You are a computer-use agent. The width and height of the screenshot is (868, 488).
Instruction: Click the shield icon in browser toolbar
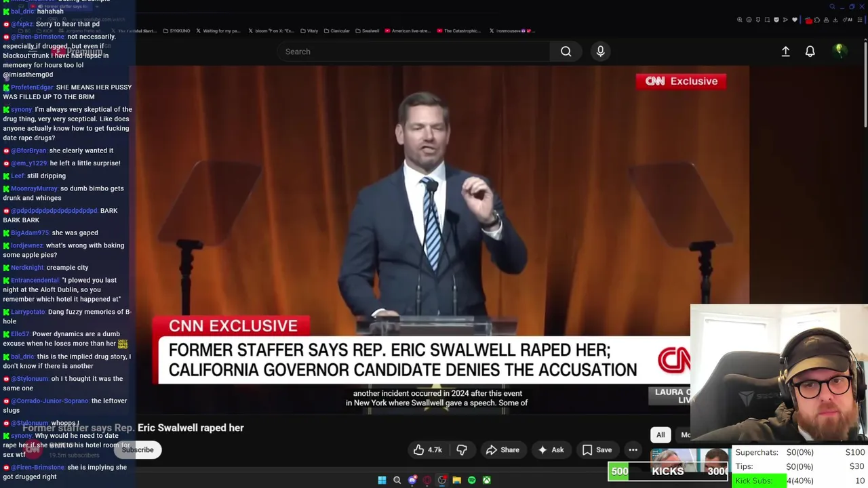pos(776,20)
